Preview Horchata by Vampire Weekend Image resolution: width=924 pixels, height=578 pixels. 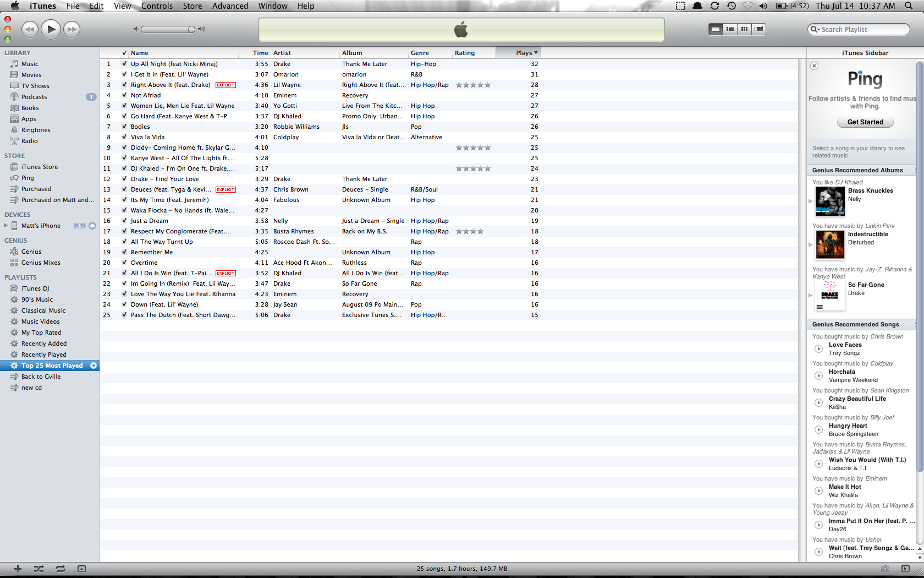click(818, 376)
